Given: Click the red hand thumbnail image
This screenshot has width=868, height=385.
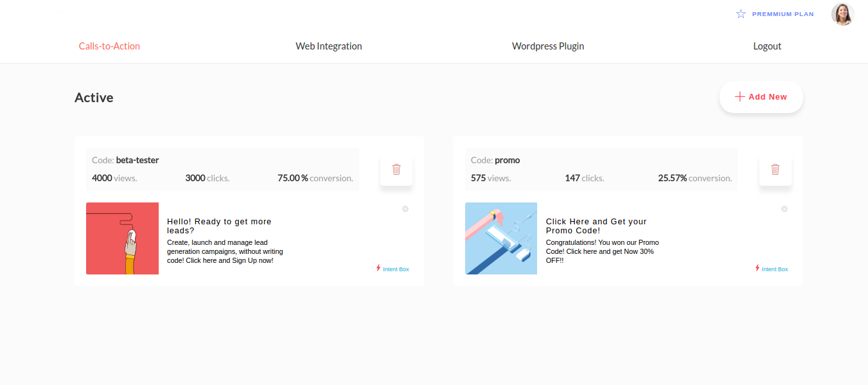Looking at the screenshot, I should pyautogui.click(x=122, y=238).
